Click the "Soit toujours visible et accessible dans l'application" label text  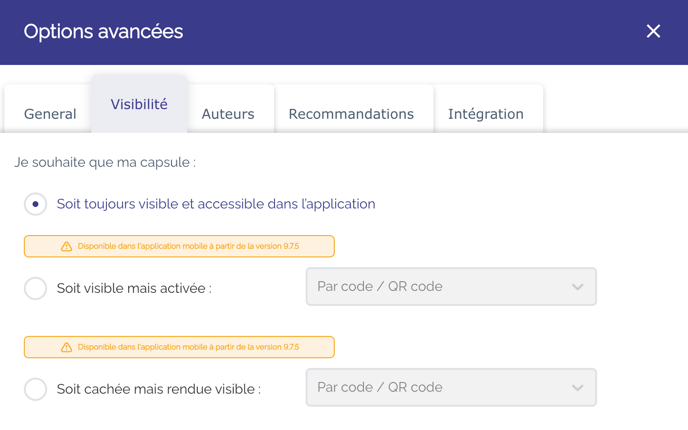tap(216, 204)
